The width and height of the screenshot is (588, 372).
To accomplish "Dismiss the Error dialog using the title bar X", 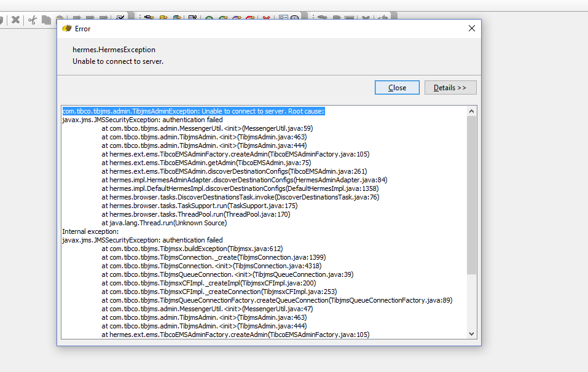I will [x=472, y=28].
